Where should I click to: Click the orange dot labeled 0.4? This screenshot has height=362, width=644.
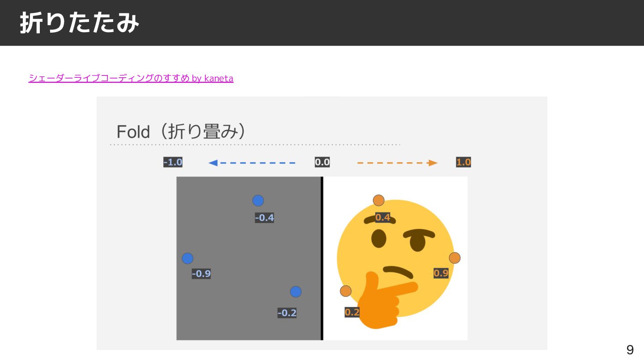tap(379, 201)
